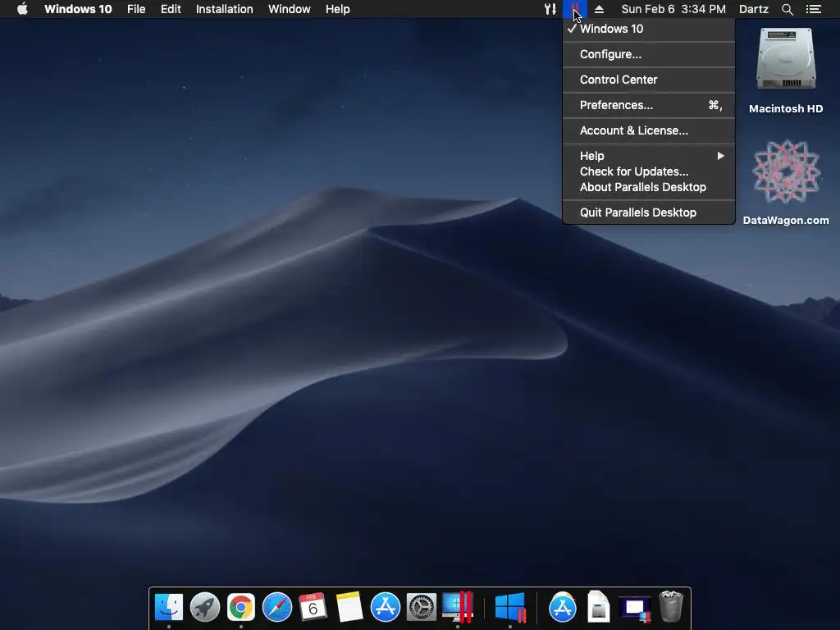Open System Preferences gear in Dock
Image resolution: width=840 pixels, height=630 pixels.
pyautogui.click(x=421, y=608)
